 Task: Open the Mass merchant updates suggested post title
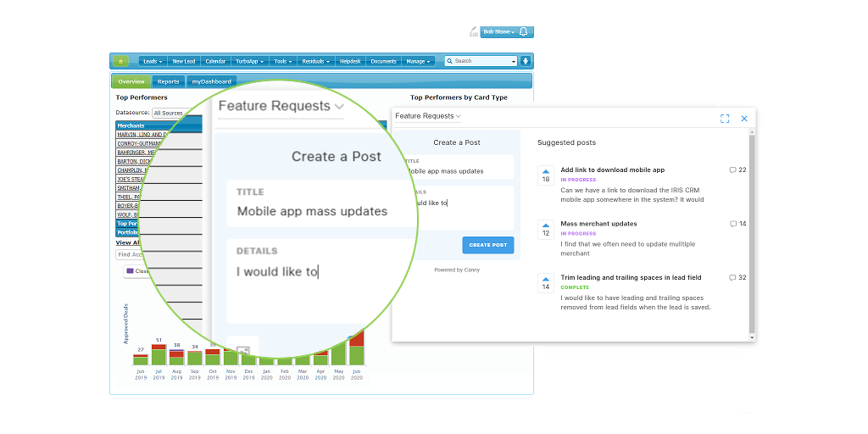pos(598,224)
